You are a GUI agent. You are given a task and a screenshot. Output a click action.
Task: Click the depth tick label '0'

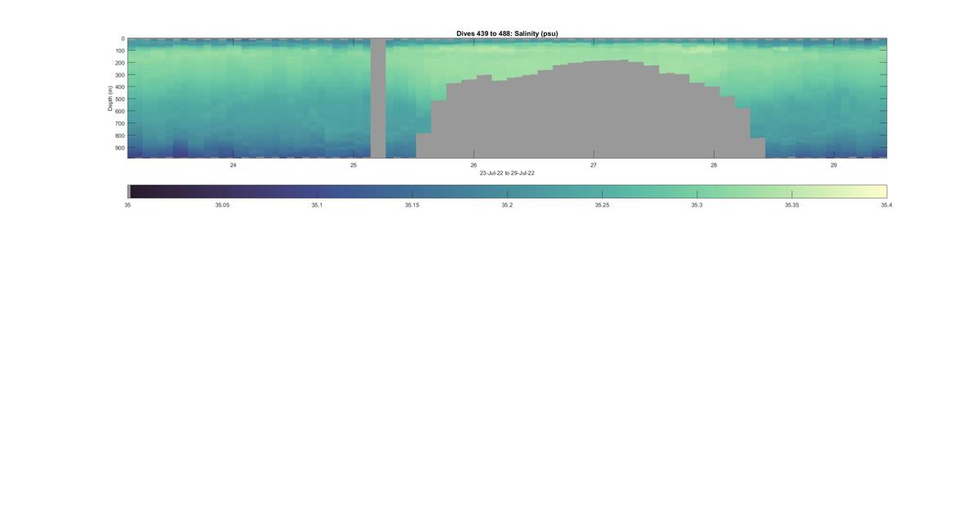pos(122,39)
